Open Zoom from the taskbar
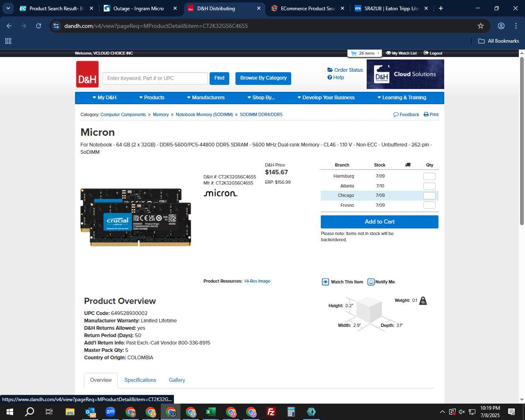 pos(110,412)
